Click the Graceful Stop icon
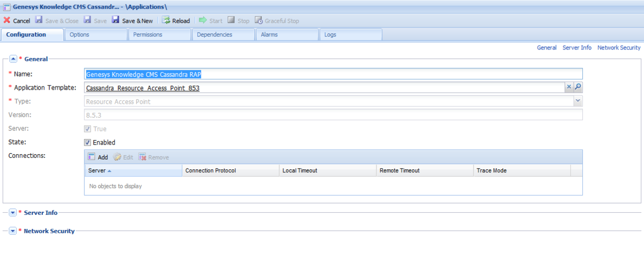The width and height of the screenshot is (644, 253). point(259,20)
